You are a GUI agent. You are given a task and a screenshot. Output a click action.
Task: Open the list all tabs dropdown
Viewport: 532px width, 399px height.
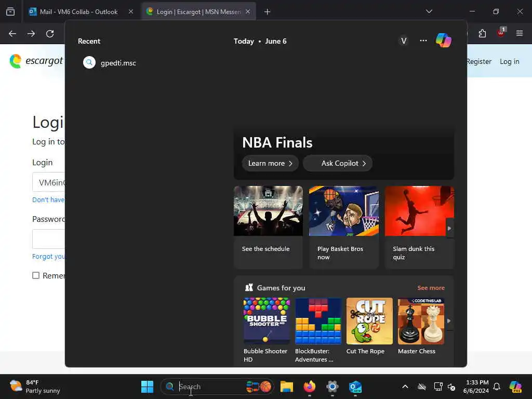pos(429,11)
